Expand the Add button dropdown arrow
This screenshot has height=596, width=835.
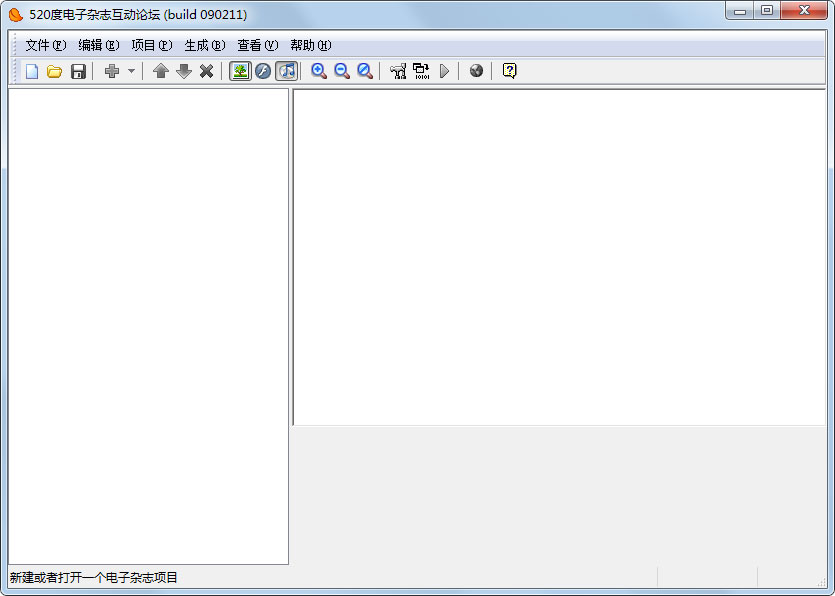132,71
